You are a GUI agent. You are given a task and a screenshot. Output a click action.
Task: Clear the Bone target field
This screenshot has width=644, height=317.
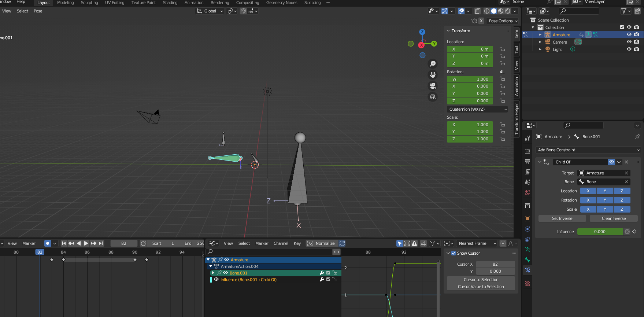point(626,182)
